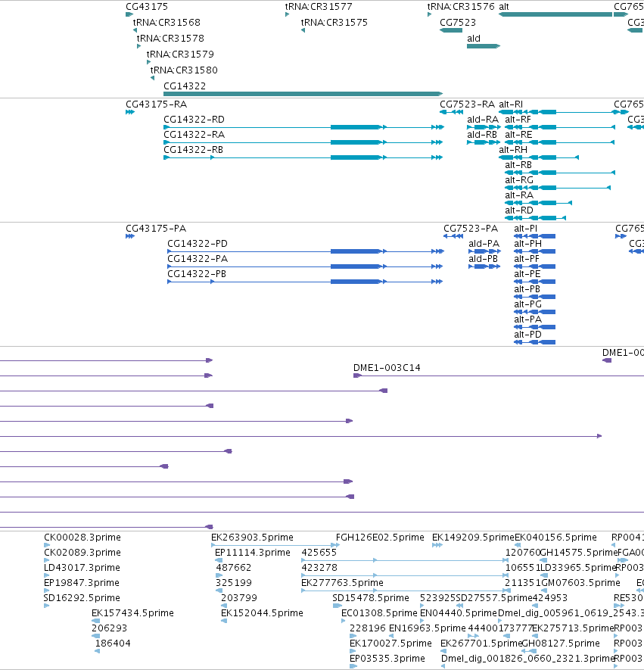644x670 pixels.
Task: Click the CG7523-PA protein label
Action: [x=471, y=228]
